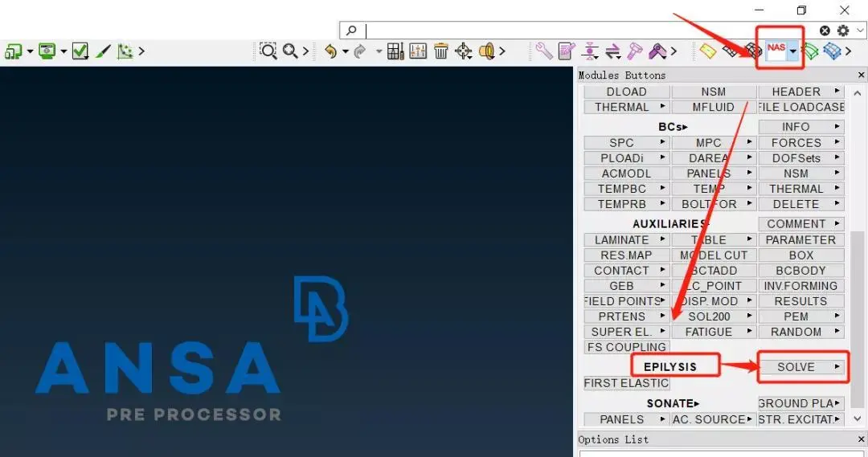
Task: Click the PARAMETER button
Action: pyautogui.click(x=801, y=240)
